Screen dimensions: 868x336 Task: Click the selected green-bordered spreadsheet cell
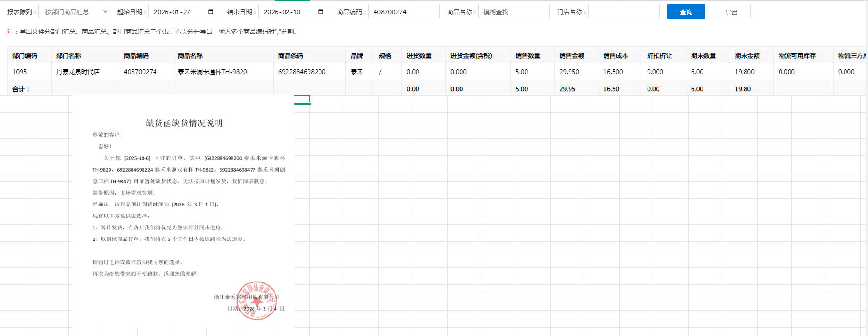click(x=302, y=100)
